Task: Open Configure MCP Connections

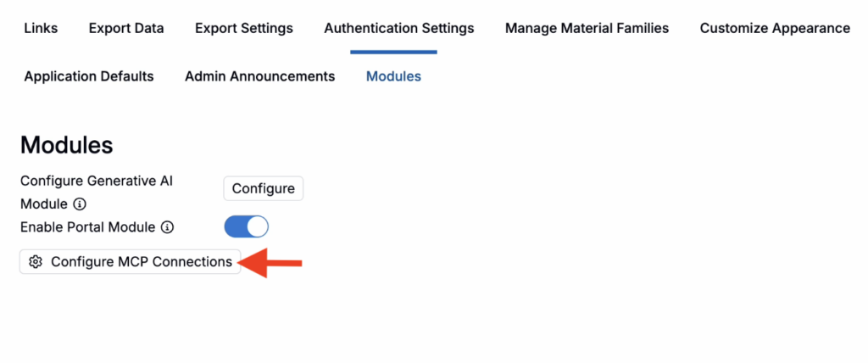Action: click(x=130, y=261)
